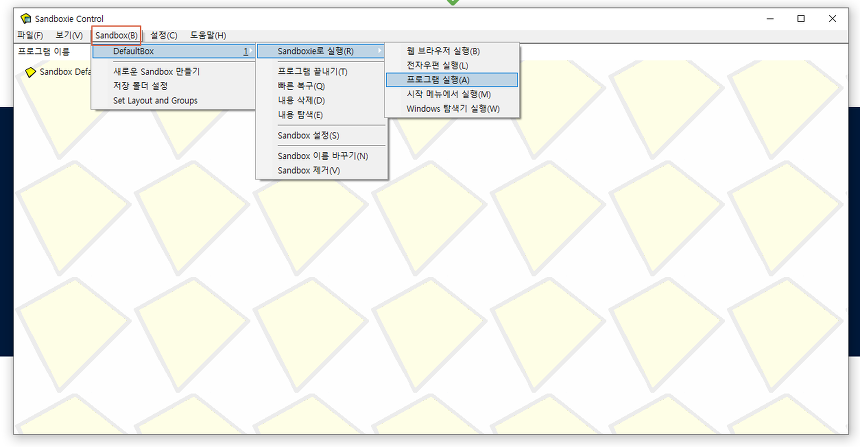
Task: Choose 웹 브라우저 실행(B)
Action: point(443,51)
